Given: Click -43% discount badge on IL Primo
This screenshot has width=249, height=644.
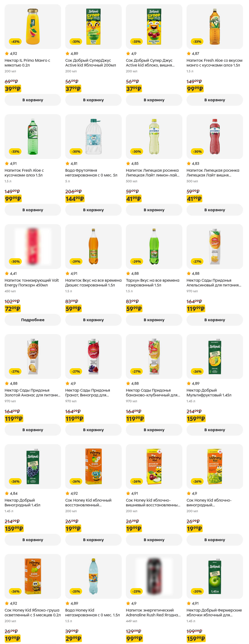Looking at the screenshot, I should (x=15, y=42).
